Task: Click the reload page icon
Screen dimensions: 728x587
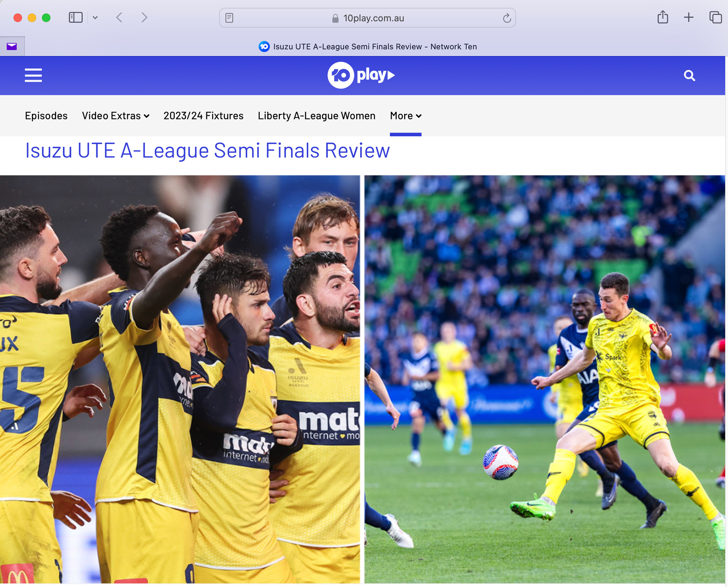Action: (507, 18)
